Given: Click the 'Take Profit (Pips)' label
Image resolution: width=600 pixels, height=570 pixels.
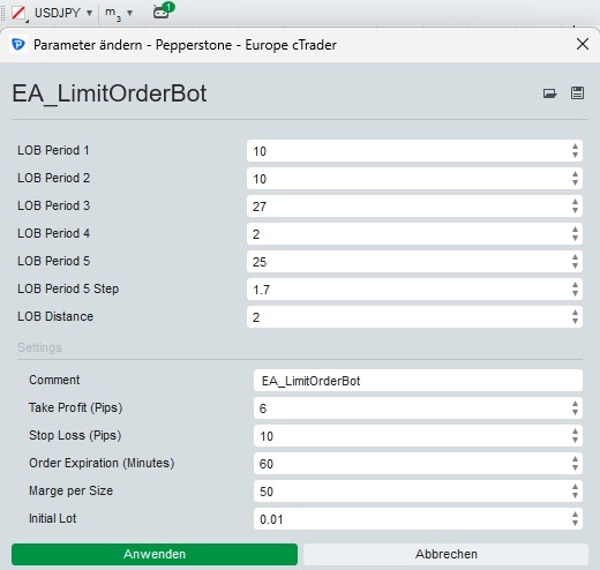Looking at the screenshot, I should 76,408.
